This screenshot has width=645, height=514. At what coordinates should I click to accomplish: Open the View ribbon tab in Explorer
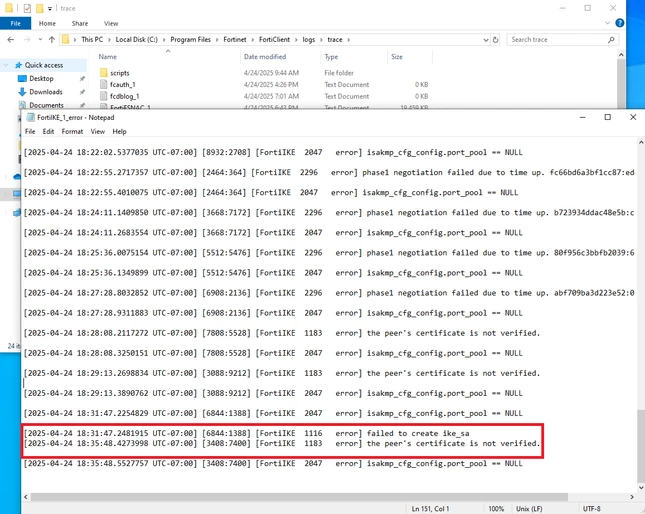111,23
